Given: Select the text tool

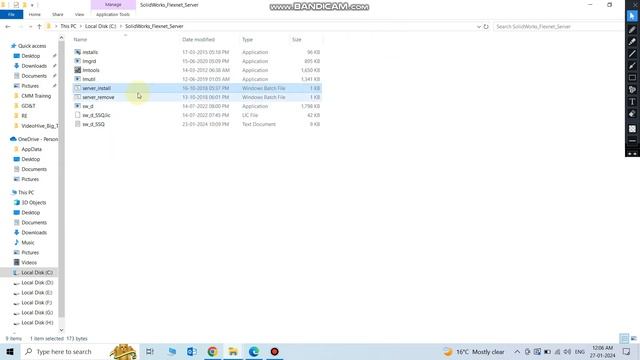Looking at the screenshot, I should pyautogui.click(x=632, y=102).
